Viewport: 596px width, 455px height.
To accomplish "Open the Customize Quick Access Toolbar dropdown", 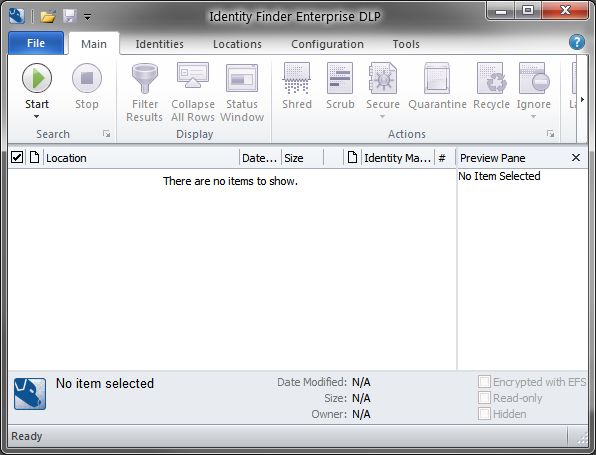I will (87, 17).
